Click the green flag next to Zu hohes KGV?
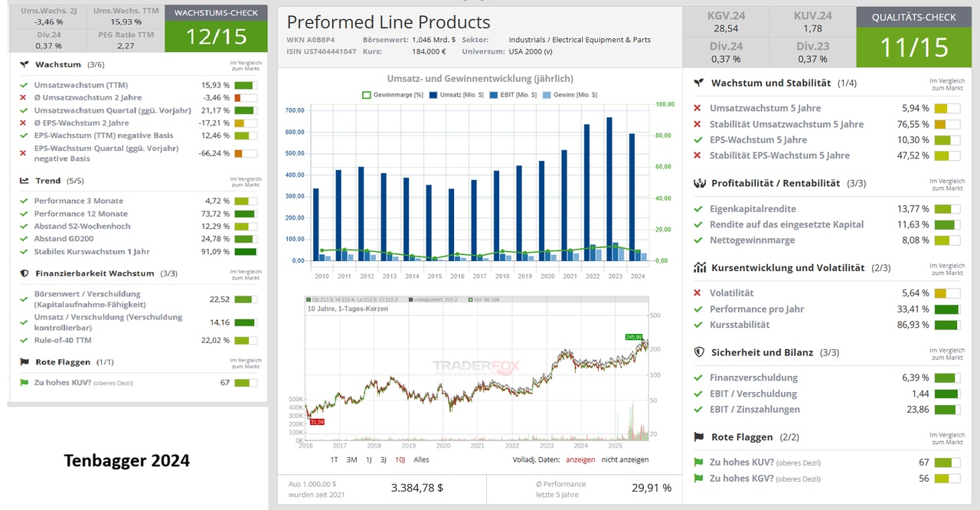Screen dimensions: 980x510 698,479
